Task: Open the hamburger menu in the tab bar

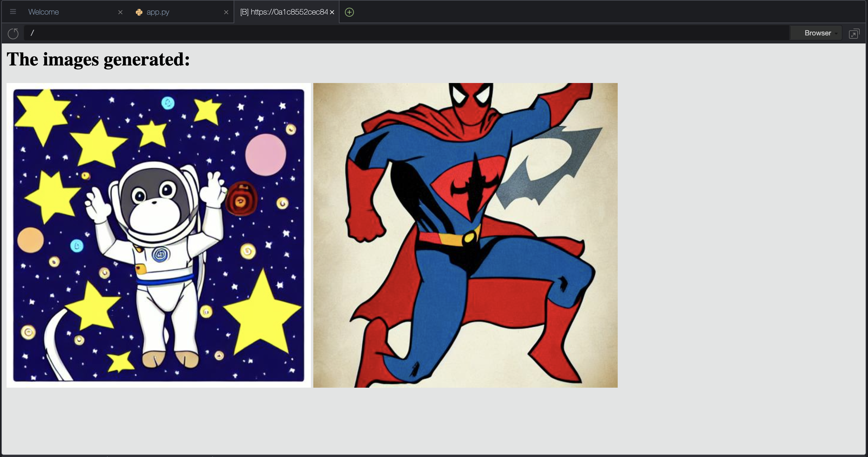Action: point(13,12)
